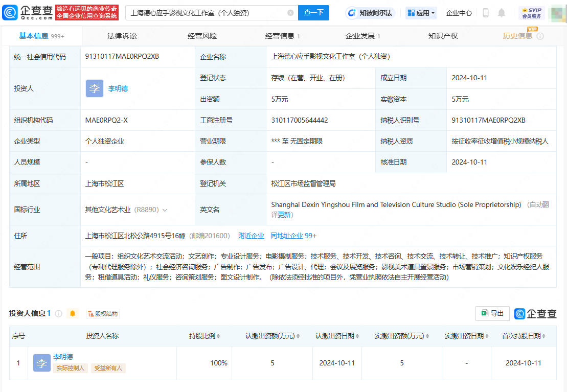Sort by 首次持股日期 column
This screenshot has height=392, width=567.
coord(524,336)
